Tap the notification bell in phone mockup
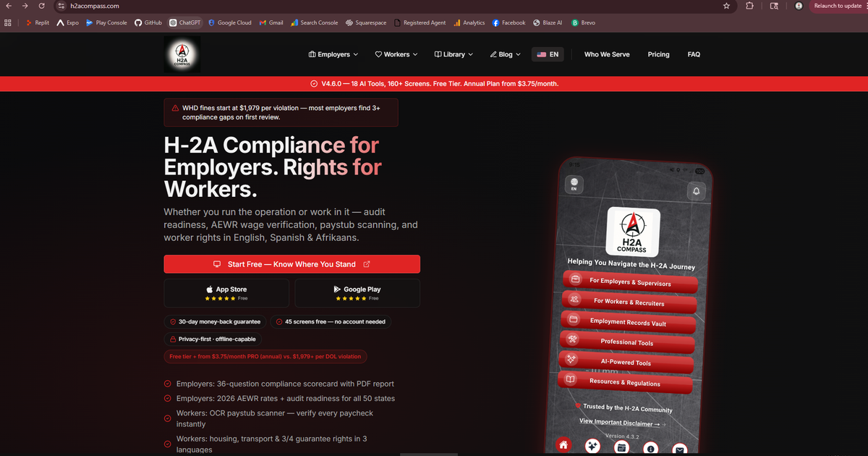 pos(696,192)
